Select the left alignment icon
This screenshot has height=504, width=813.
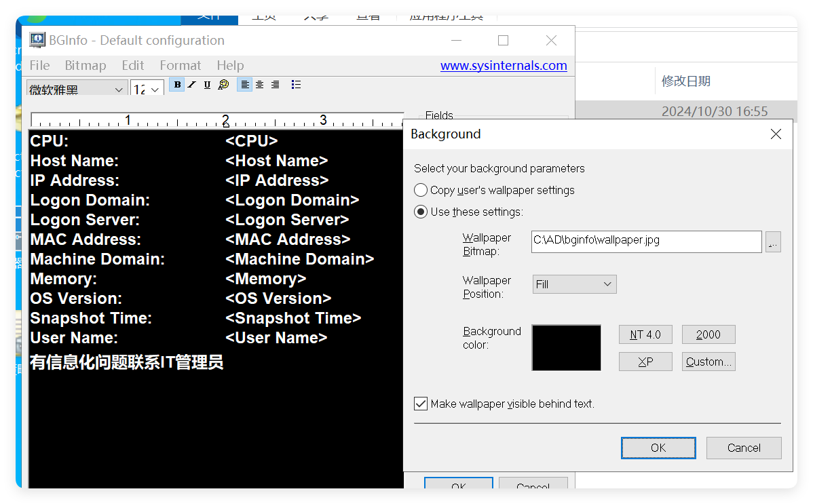coord(244,84)
